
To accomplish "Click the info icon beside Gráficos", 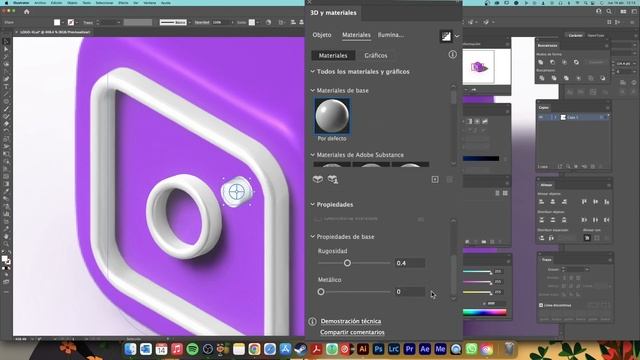I will tap(452, 54).
